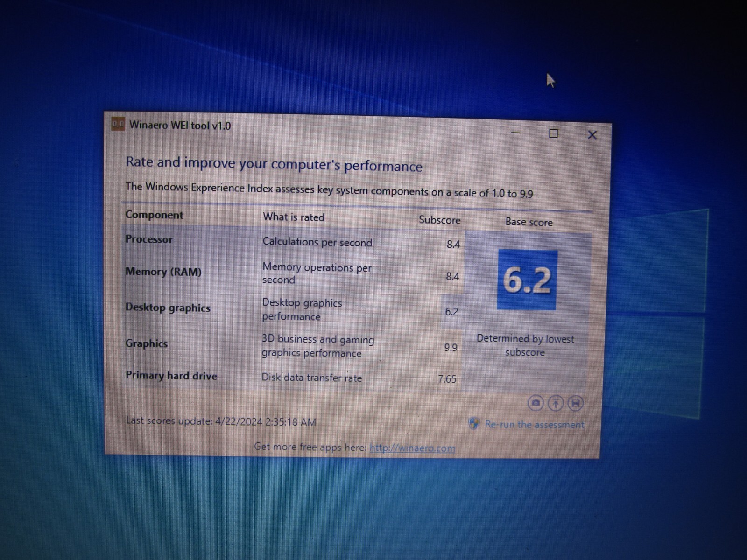
Task: Click the Subscore column header
Action: coord(439,220)
